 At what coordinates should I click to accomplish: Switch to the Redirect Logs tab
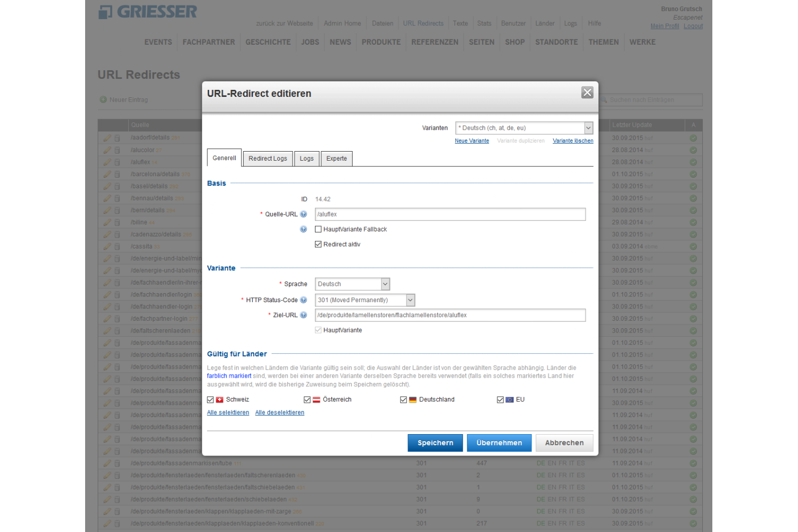click(x=268, y=159)
